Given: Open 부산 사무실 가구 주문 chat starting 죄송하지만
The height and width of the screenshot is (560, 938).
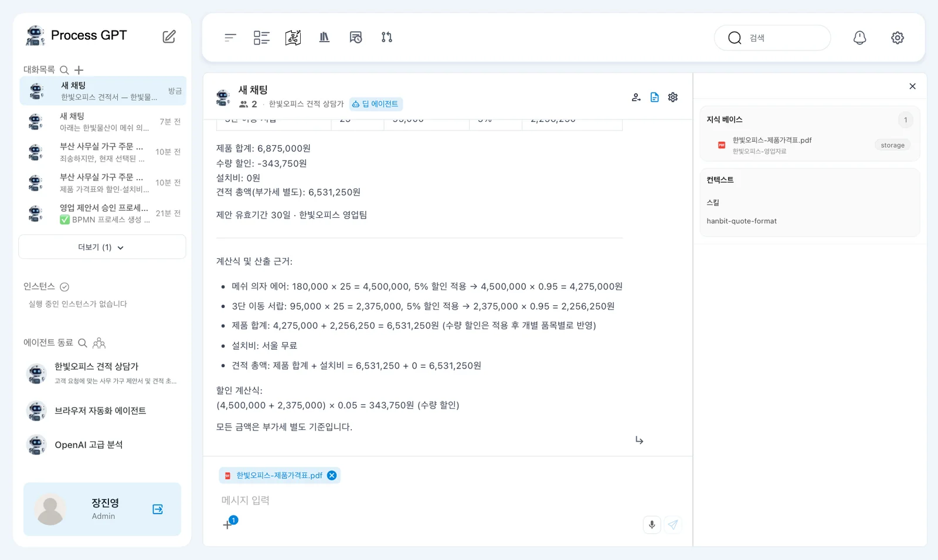Looking at the screenshot, I should coord(103,152).
